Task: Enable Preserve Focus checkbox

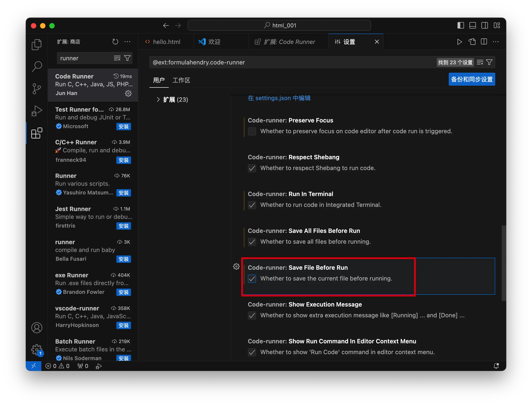Action: click(x=252, y=131)
